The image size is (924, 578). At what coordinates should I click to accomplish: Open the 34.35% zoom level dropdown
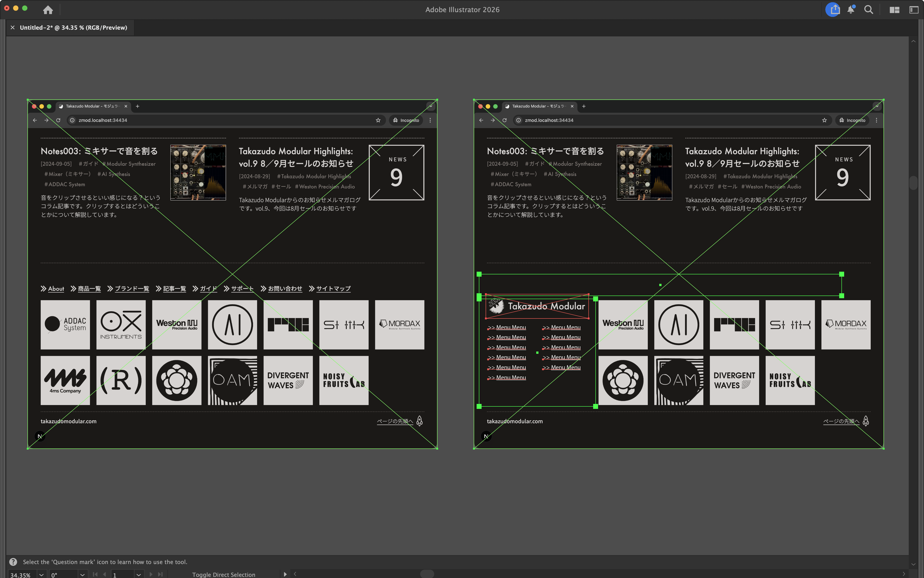(41, 574)
